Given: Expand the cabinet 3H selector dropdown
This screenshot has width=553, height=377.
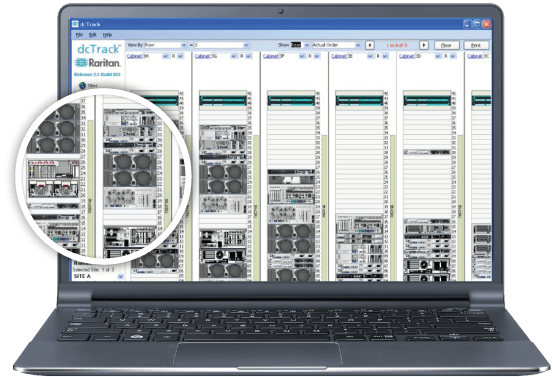Looking at the screenshot, I should (165, 56).
